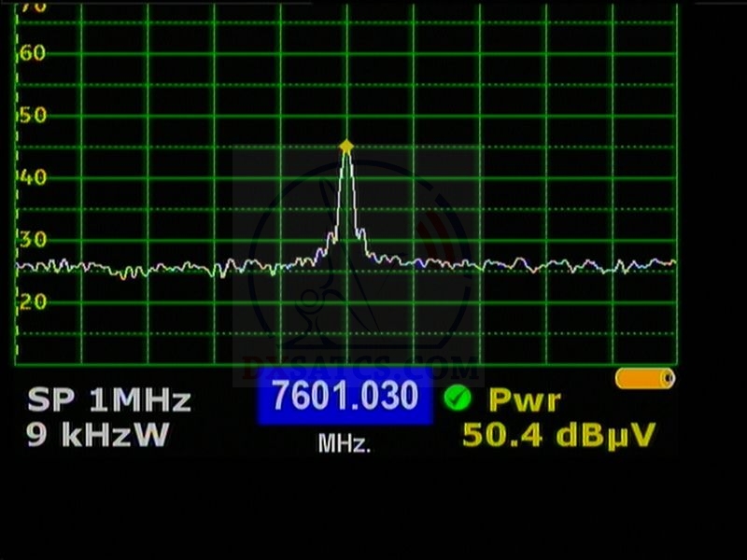
Task: Click the 60 label on the vertical axis
Action: 33,52
